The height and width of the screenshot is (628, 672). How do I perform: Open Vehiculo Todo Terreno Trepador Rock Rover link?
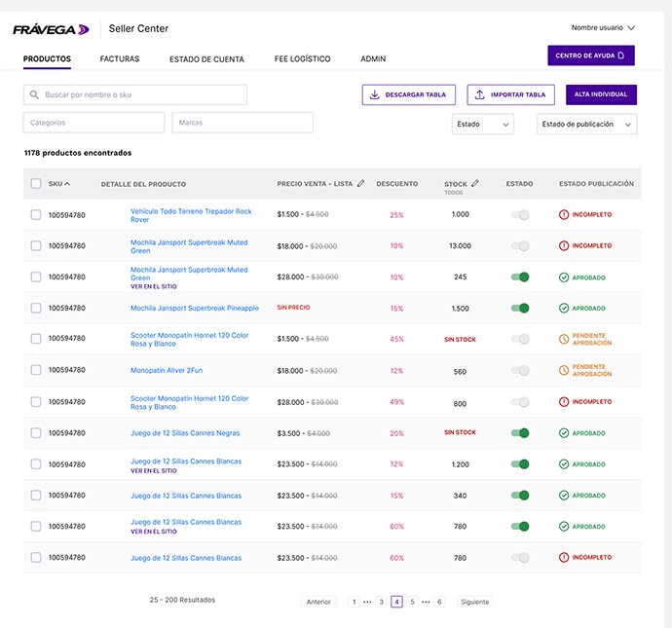(x=191, y=215)
